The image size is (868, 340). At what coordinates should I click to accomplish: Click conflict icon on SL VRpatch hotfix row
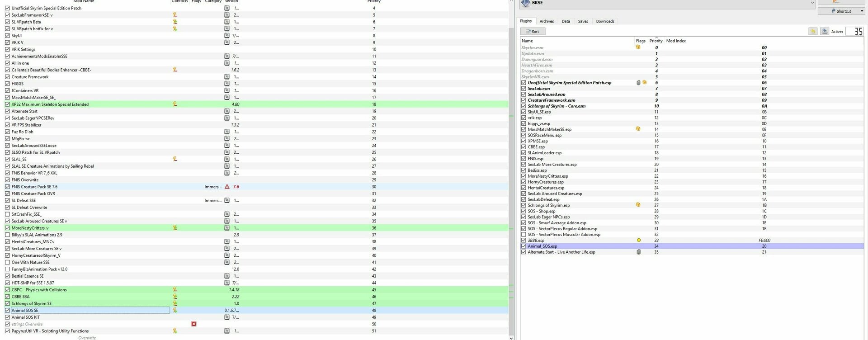[175, 28]
